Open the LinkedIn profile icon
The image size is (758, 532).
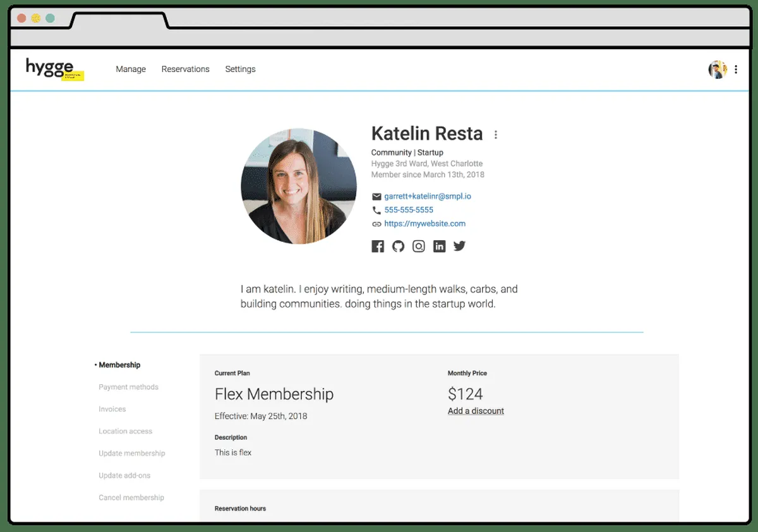tap(439, 246)
